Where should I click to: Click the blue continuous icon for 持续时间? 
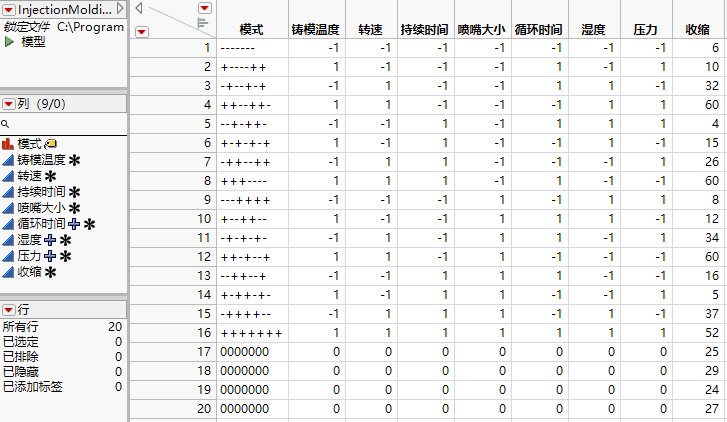coord(8,192)
